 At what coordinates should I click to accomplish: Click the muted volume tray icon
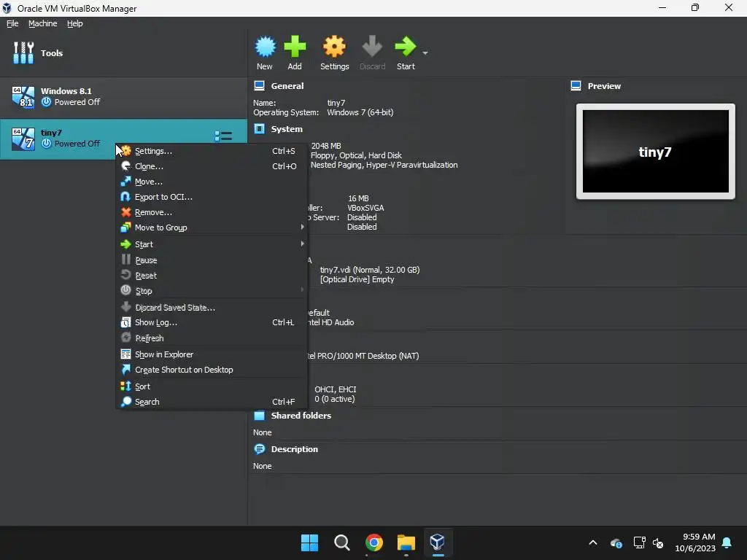[x=658, y=542]
